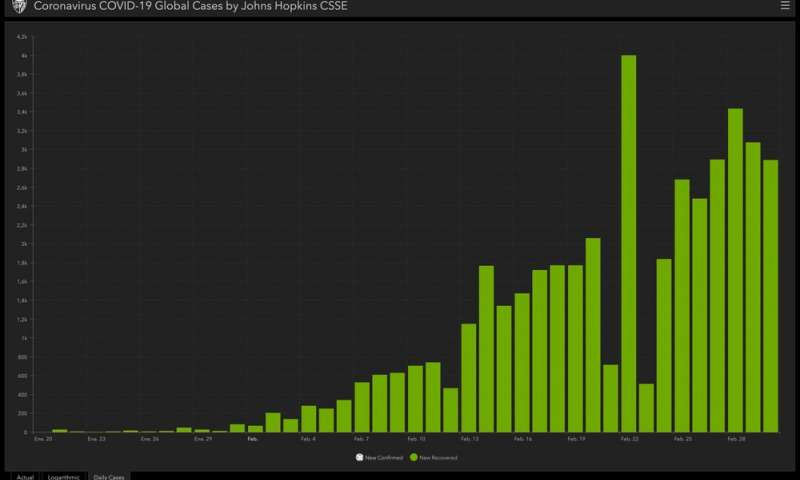Viewport: 800px width, 480px height.
Task: Select the bar above Feb. 7 label
Action: (362, 408)
